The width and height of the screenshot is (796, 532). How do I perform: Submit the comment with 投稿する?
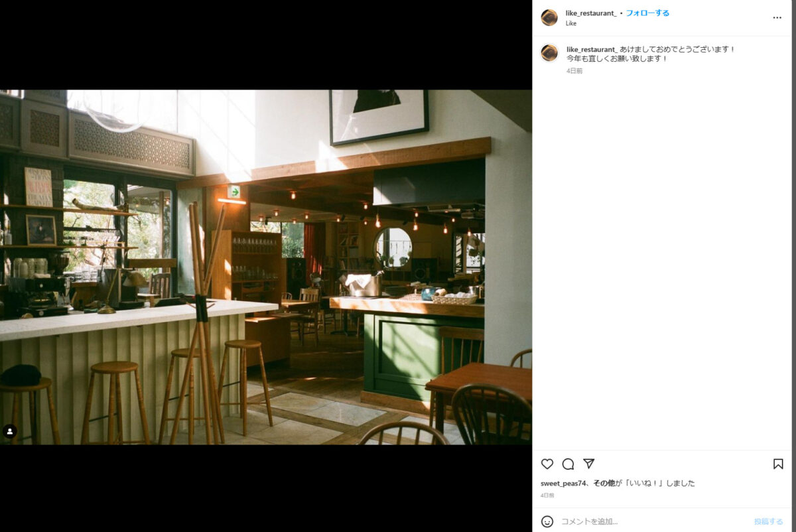pyautogui.click(x=768, y=521)
